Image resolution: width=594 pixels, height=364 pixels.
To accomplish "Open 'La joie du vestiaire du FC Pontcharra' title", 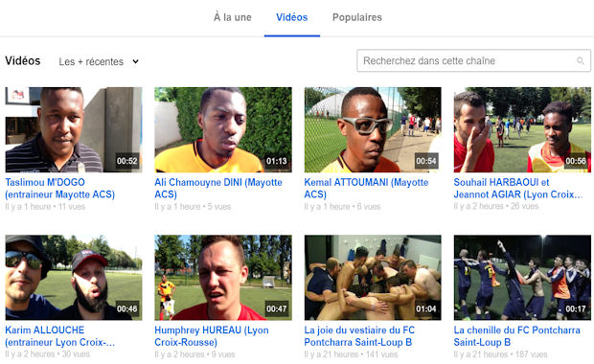I will 359,336.
